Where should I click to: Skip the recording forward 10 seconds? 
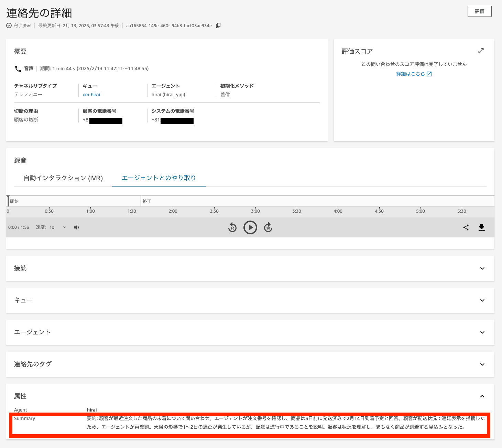[268, 227]
